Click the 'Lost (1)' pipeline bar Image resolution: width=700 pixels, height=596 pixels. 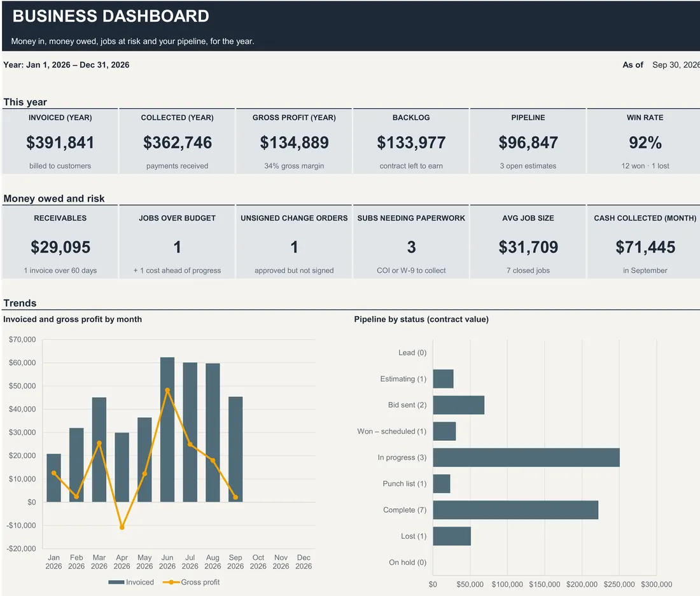coord(452,536)
